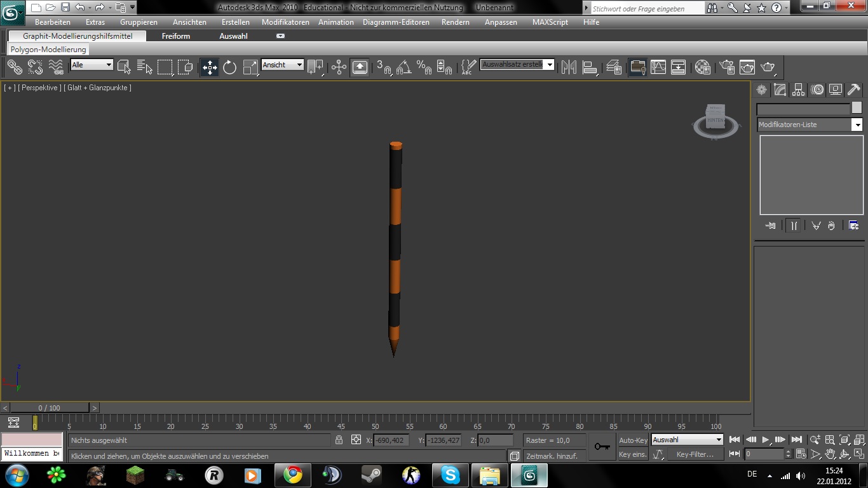The width and height of the screenshot is (868, 488).
Task: Select the bind to space warp tool
Action: pos(56,66)
